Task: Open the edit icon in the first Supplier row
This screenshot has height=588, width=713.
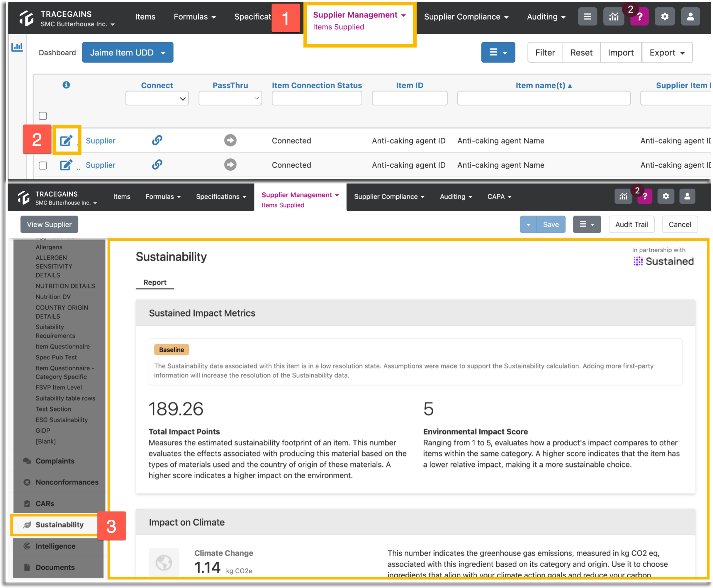Action: tap(66, 140)
